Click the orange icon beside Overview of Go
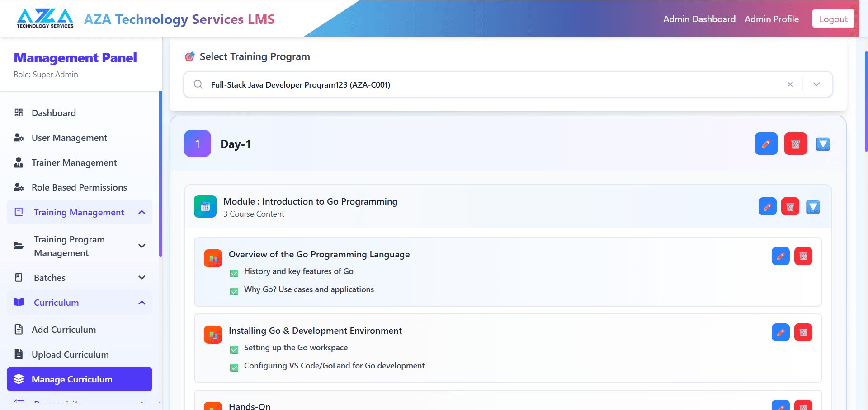This screenshot has height=410, width=868. click(x=213, y=258)
